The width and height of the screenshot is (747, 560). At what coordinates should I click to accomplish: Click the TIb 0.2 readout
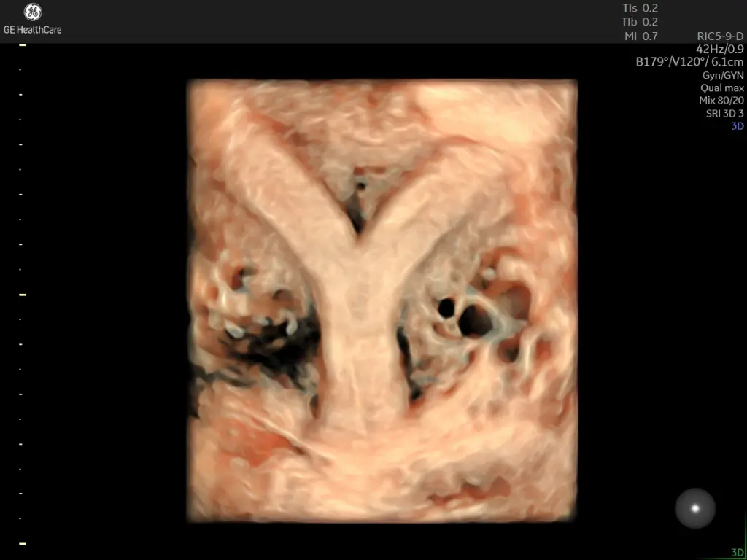point(640,22)
